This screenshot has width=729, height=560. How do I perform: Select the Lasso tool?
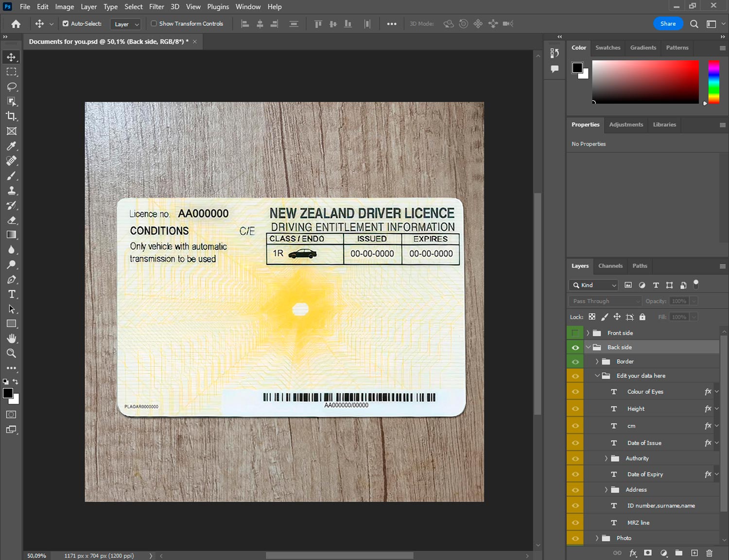tap(12, 87)
